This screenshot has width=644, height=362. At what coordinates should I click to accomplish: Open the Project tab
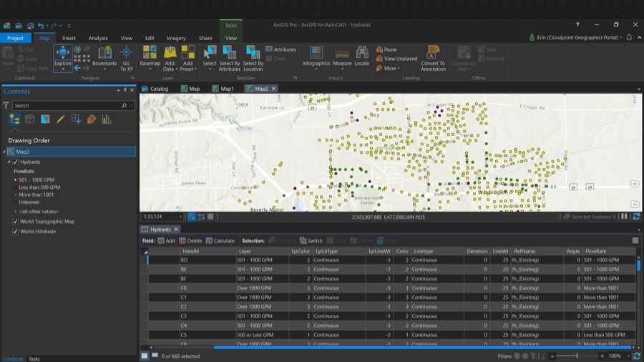click(x=15, y=38)
